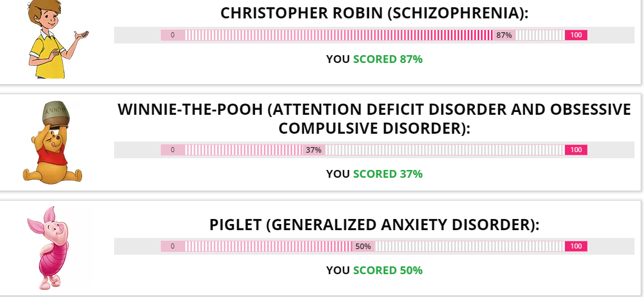Click the empty part of Pooh's bar
This screenshot has width=644, height=297.
[x=445, y=150]
